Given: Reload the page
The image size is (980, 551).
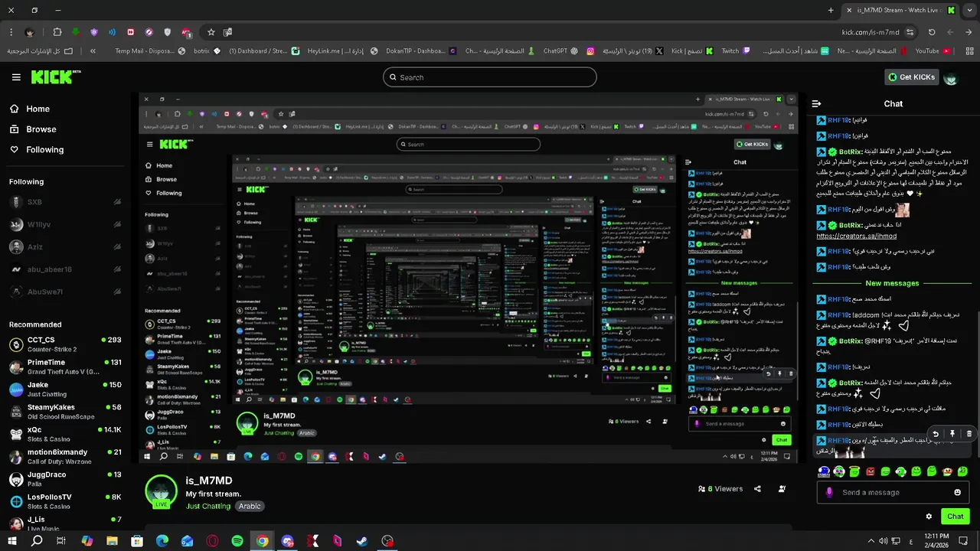Looking at the screenshot, I should (x=932, y=32).
